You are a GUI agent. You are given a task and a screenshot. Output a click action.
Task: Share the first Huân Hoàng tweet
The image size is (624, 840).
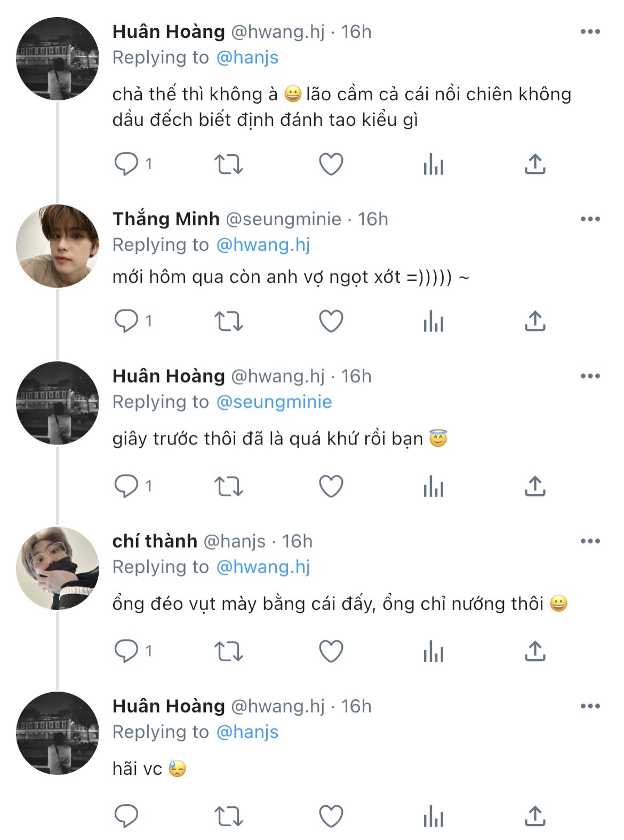535,164
